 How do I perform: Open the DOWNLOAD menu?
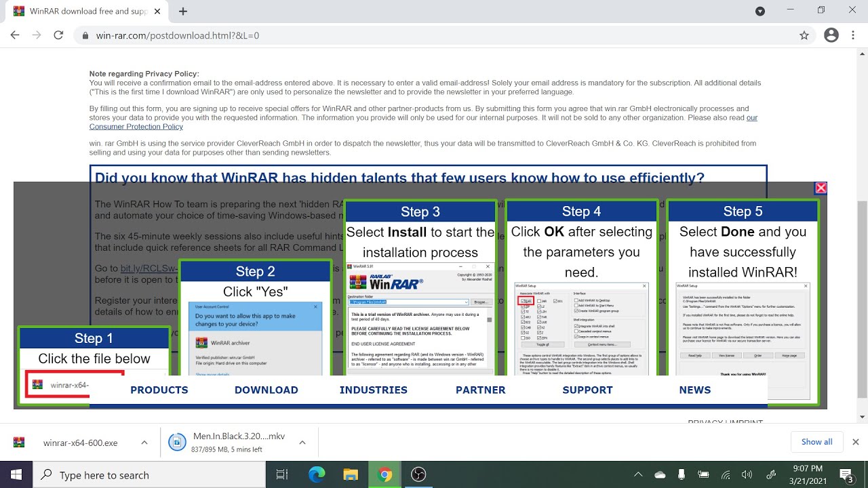[266, 390]
